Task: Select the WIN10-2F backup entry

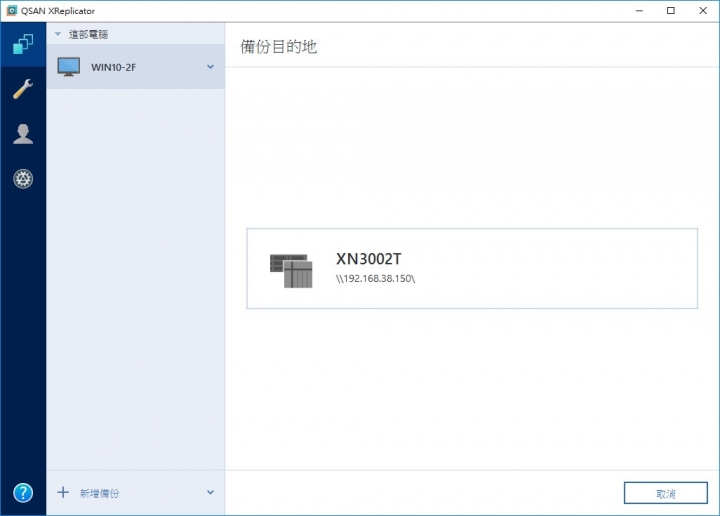Action: pyautogui.click(x=135, y=67)
